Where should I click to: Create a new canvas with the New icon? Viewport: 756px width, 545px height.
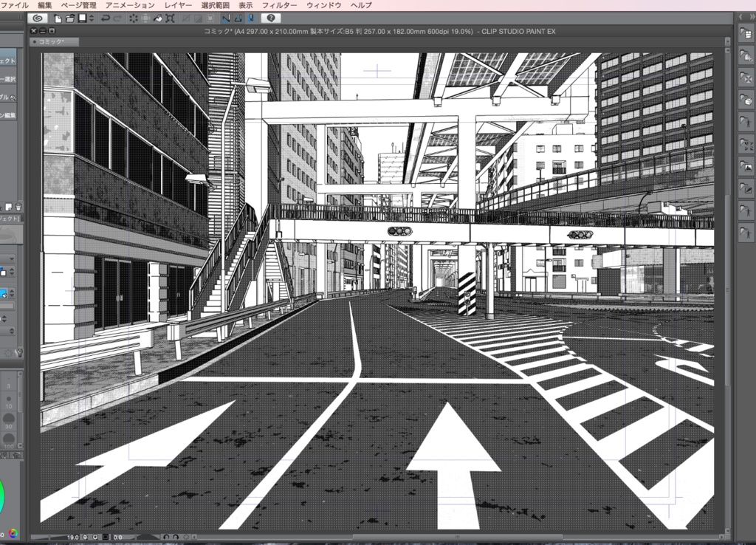(58, 18)
